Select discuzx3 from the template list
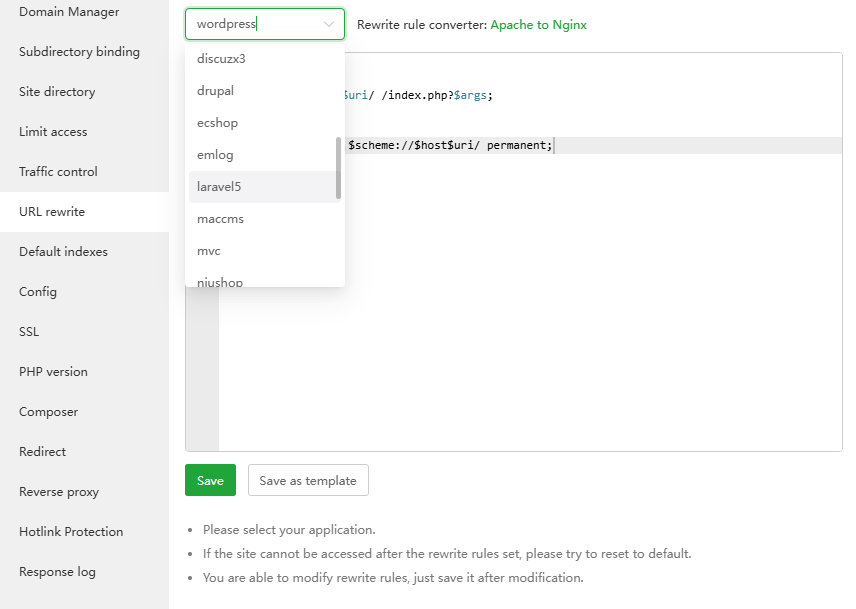The height and width of the screenshot is (609, 856). click(222, 59)
